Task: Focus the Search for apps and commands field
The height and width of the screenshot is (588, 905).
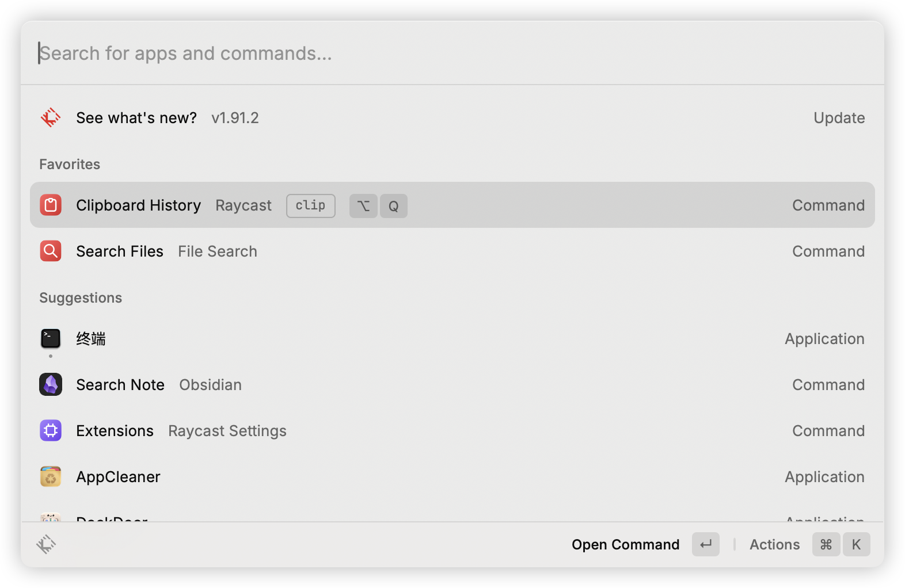Action: [452, 53]
